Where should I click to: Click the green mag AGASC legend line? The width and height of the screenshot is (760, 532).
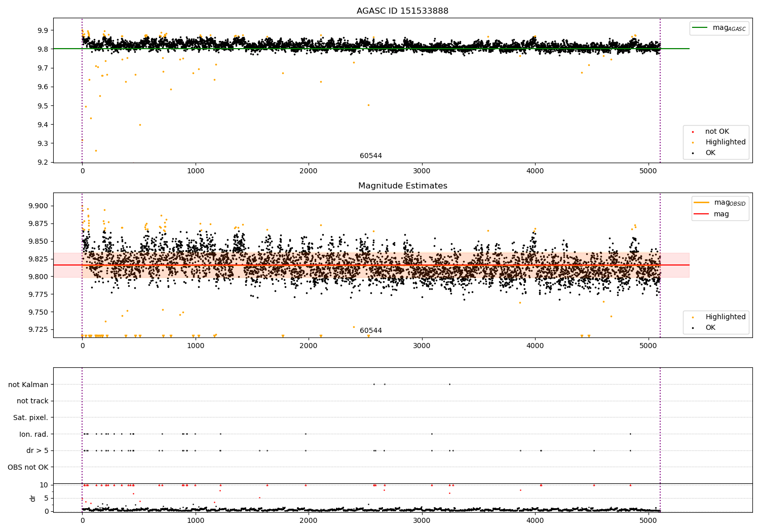point(700,28)
